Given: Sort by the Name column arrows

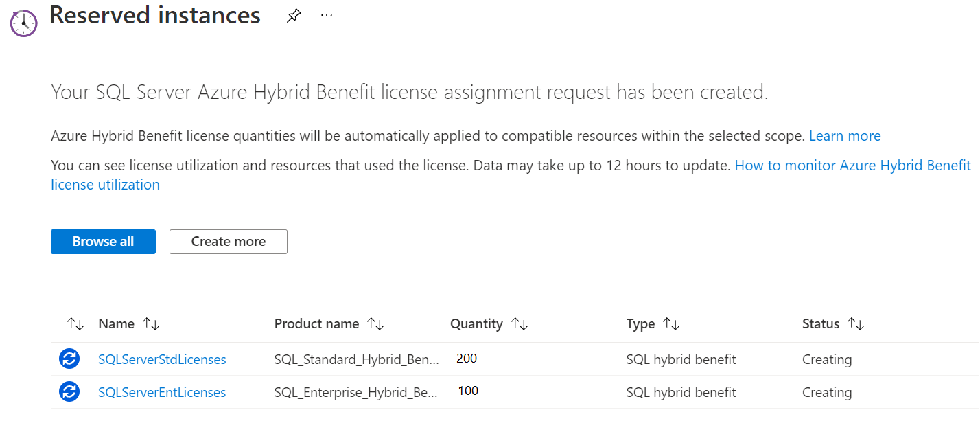Looking at the screenshot, I should 151,324.
